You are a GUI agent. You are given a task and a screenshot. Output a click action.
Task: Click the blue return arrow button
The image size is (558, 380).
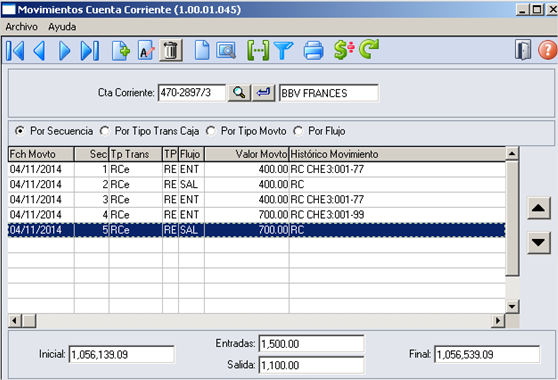coord(263,93)
